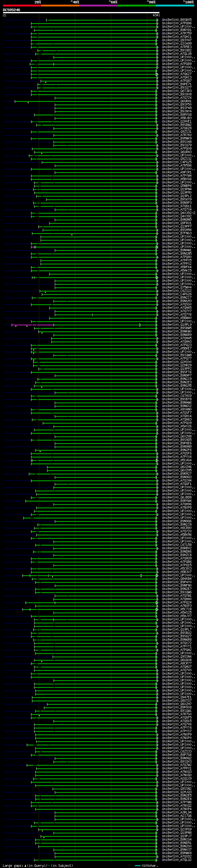This screenshot has height=868, width=197.
Task: Open hit UniRef100_B9SBV5
Action: (x=176, y=20)
